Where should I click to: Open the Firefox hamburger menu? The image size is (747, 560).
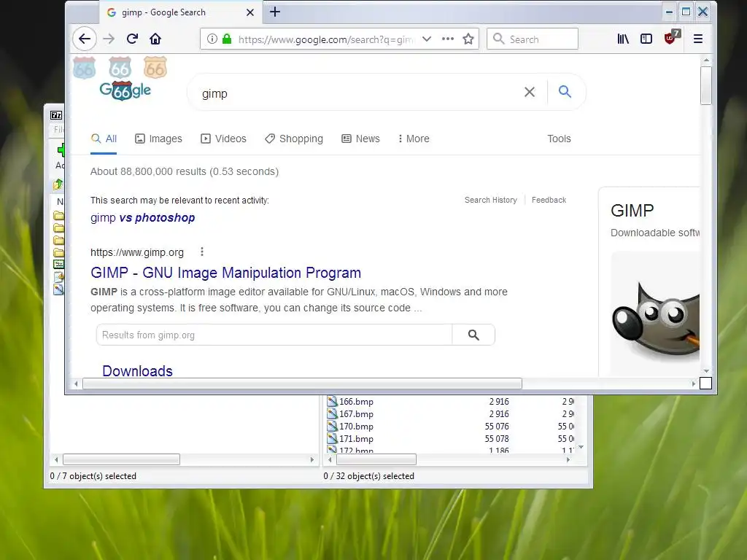(x=698, y=39)
